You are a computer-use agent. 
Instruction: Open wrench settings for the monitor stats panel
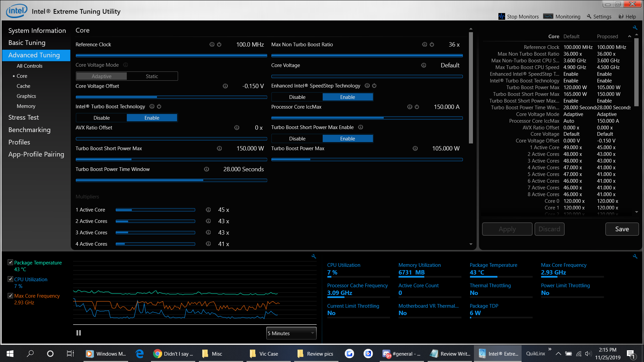(x=635, y=256)
